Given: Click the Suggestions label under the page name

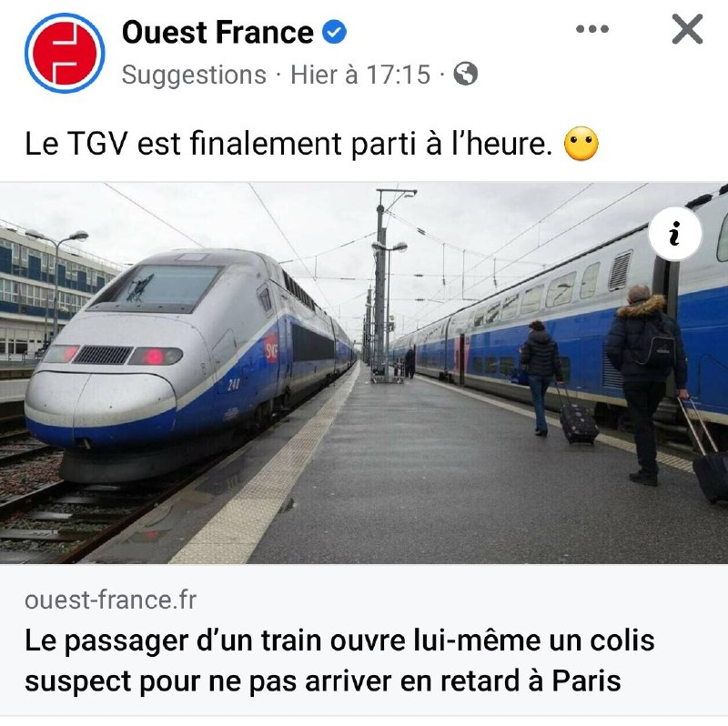Looking at the screenshot, I should point(194,75).
